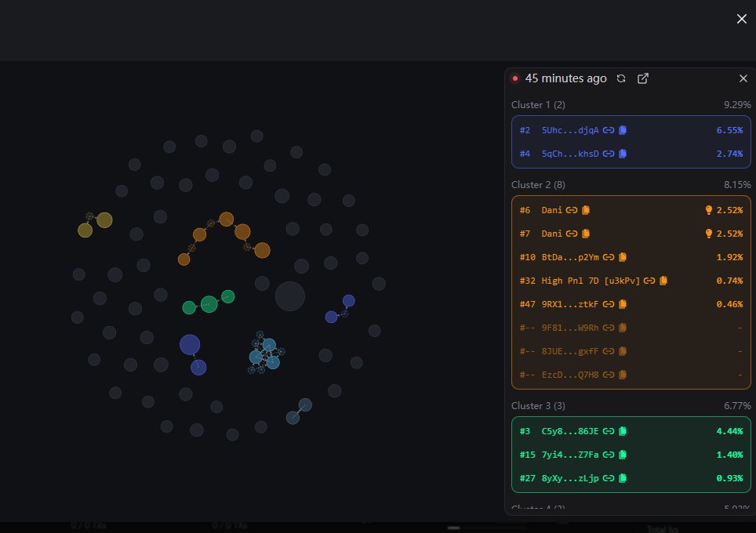Viewport: 756px width, 533px height.
Task: Open link icon for wallet 7yi4...Z7Fa
Action: tap(609, 455)
